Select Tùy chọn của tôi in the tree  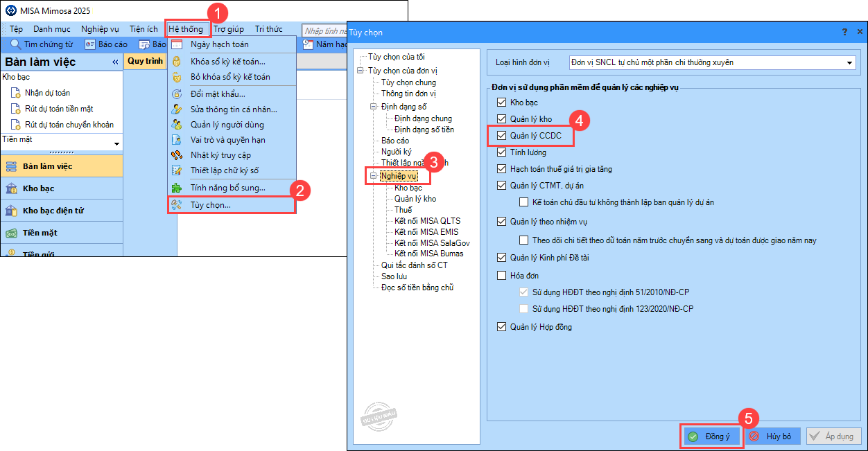coord(397,56)
